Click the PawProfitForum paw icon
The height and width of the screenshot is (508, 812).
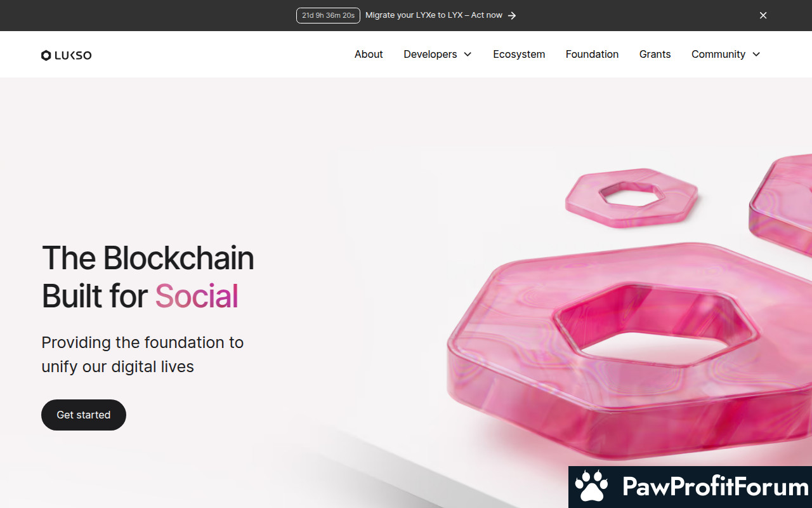tap(592, 487)
